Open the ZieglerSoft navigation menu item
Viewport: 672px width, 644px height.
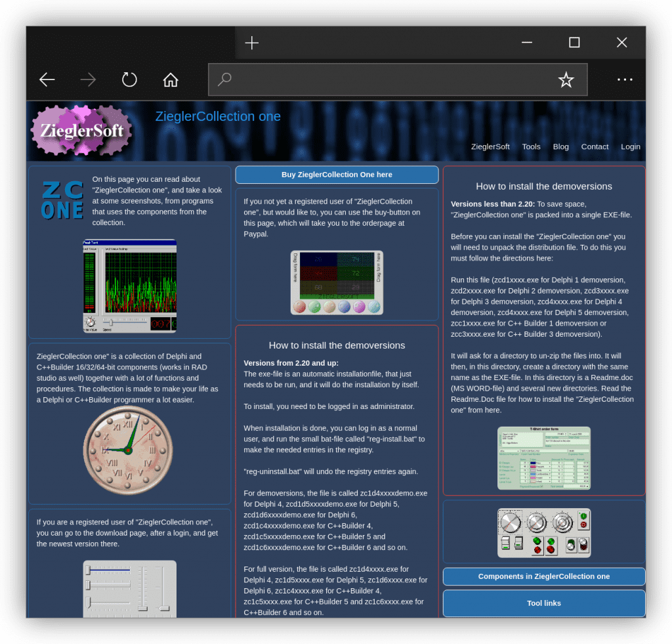coord(490,146)
